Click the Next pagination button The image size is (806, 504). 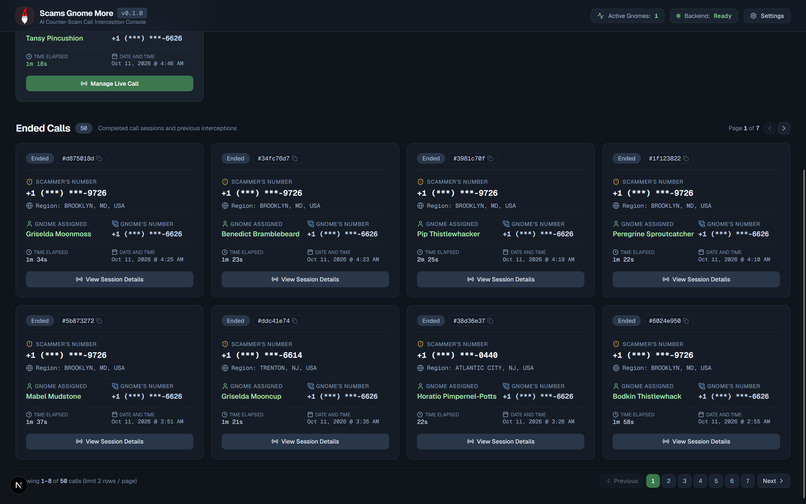[x=773, y=481]
